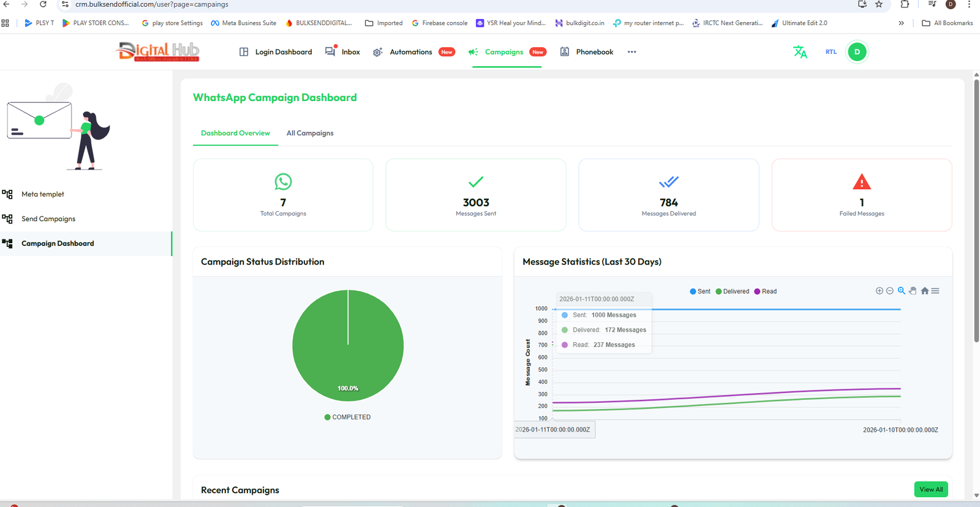Reset chart zoom with the home icon
This screenshot has width=980, height=507.
pos(924,291)
